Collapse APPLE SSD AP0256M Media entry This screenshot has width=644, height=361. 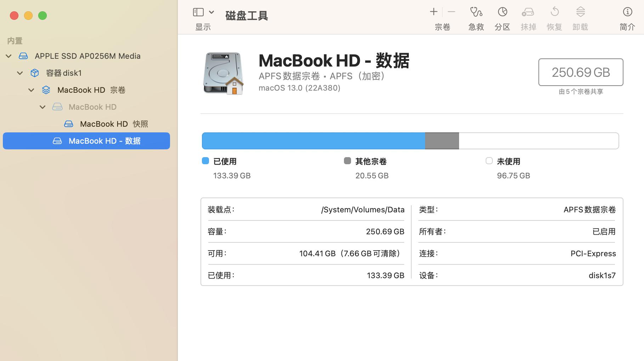tap(8, 56)
